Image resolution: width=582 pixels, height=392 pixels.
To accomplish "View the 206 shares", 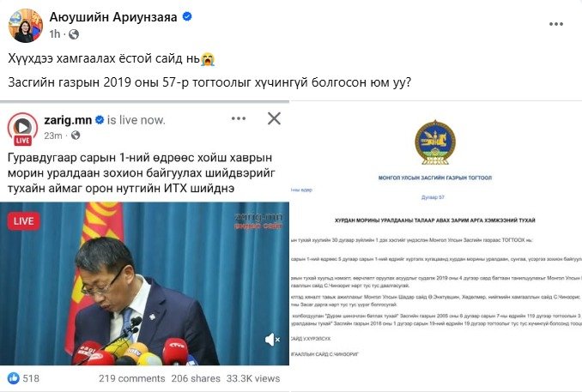I will tap(196, 378).
